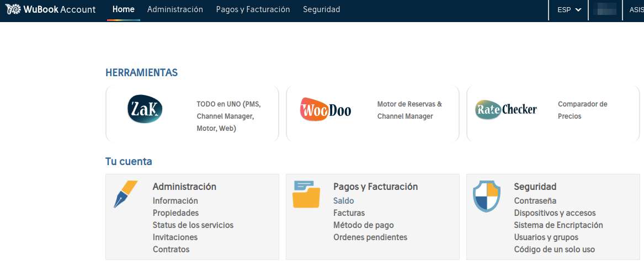This screenshot has height=265, width=644.
Task: Open the Propiedades link
Action: tap(176, 213)
